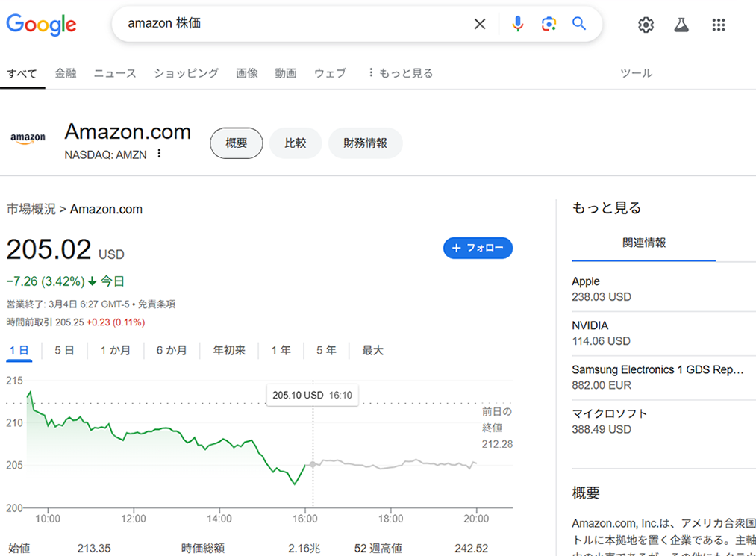This screenshot has height=556, width=756.
Task: Click the 前日の終値 212.28 label
Action: pos(497,428)
